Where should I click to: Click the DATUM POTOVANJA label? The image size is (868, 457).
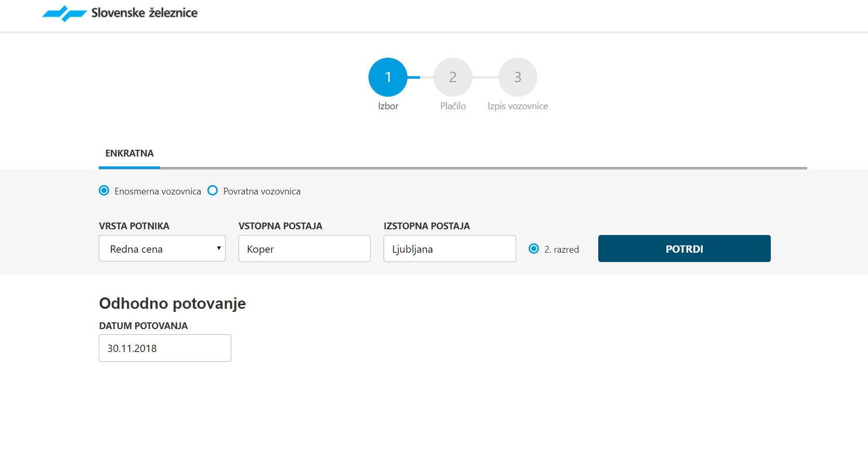tap(143, 326)
